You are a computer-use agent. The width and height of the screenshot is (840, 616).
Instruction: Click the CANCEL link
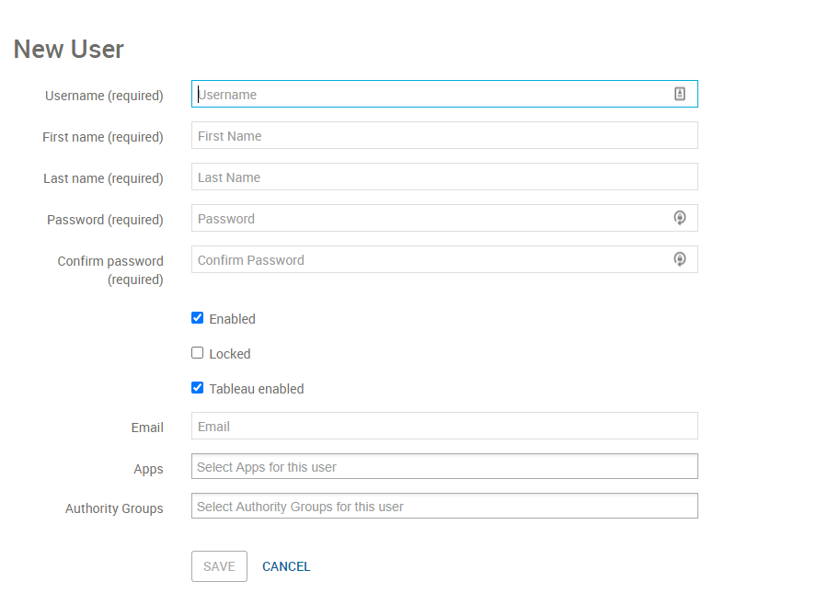coord(286,566)
